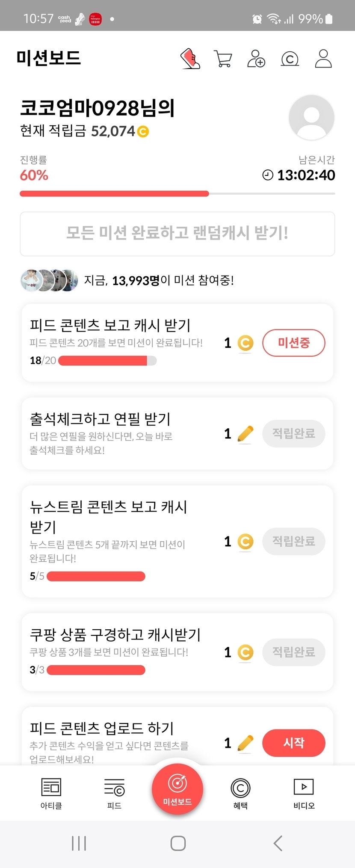The image size is (355, 868).
Task: Open the 비디오 tab
Action: pos(304,793)
